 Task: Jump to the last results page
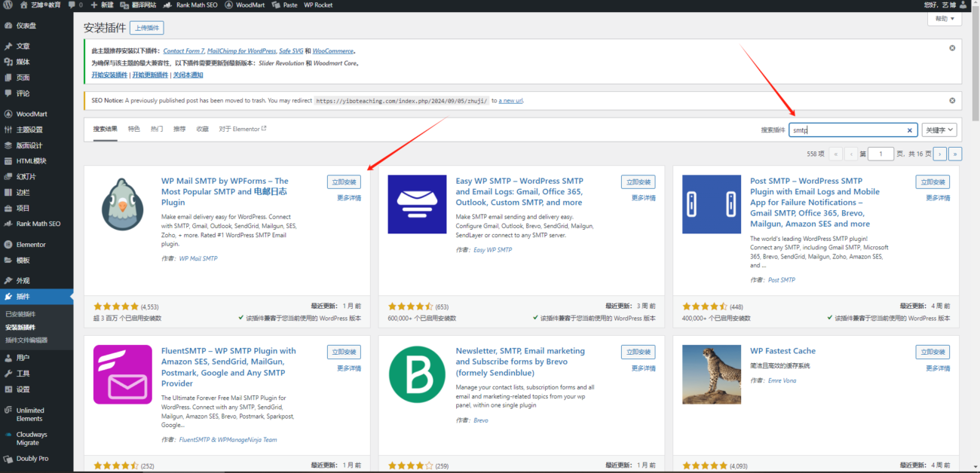click(x=955, y=154)
